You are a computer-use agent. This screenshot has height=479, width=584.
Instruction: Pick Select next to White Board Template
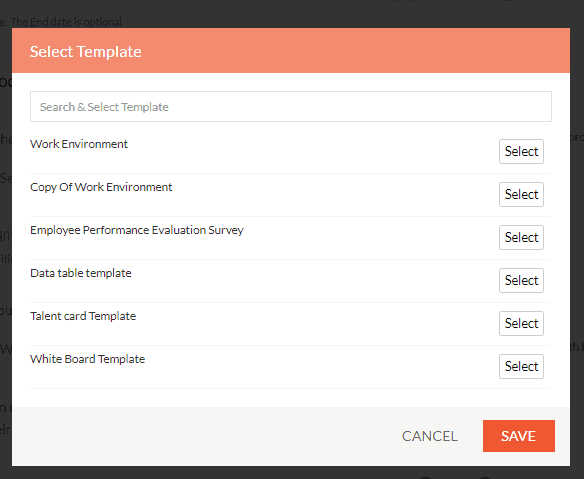click(x=521, y=367)
